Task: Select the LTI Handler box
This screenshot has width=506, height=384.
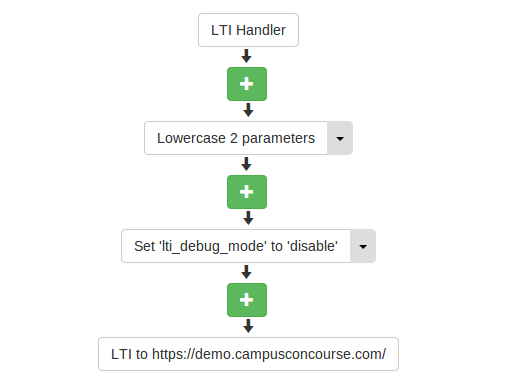Action: point(248,30)
